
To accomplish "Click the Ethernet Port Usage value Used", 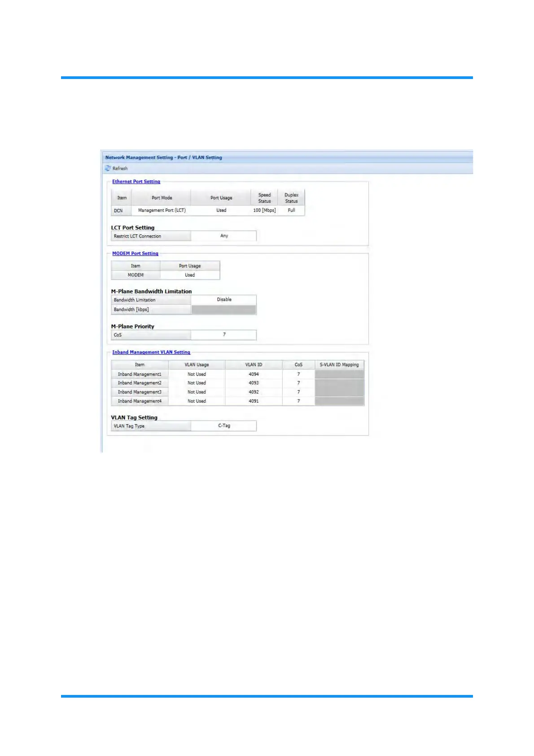I will click(221, 211).
